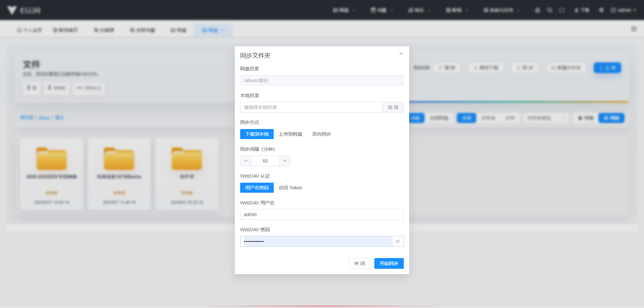Viewport: 644px width, 308px height.
Task: Increase sync interval with the plus button
Action: point(285,161)
